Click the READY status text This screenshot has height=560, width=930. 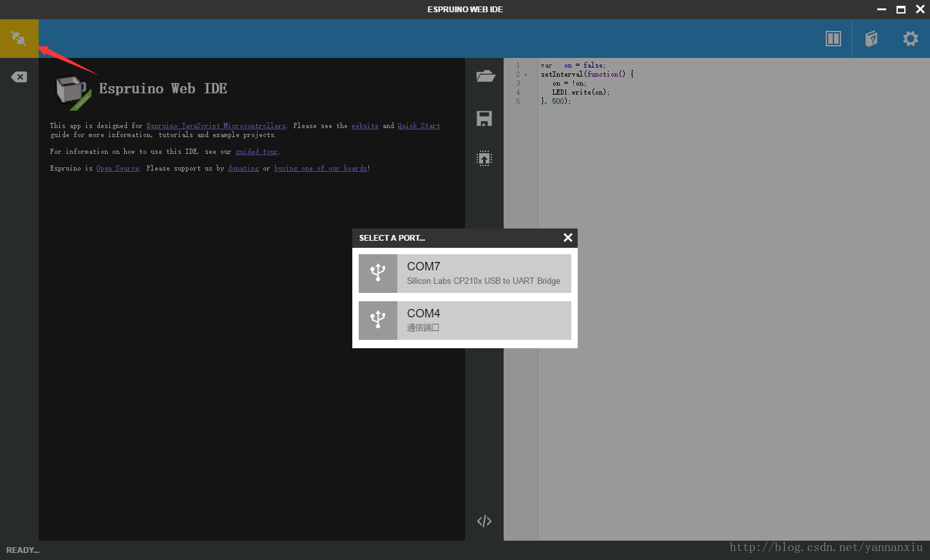point(23,550)
